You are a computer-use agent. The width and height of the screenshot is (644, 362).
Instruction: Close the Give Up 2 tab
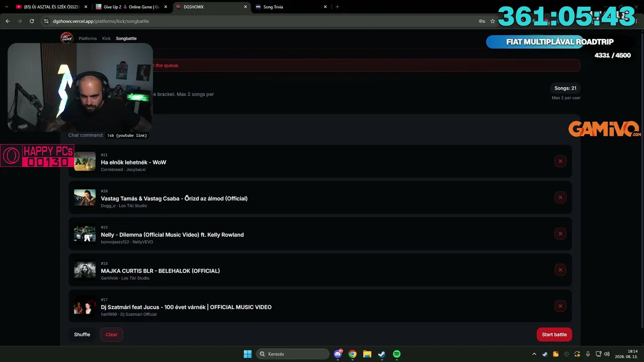click(166, 7)
